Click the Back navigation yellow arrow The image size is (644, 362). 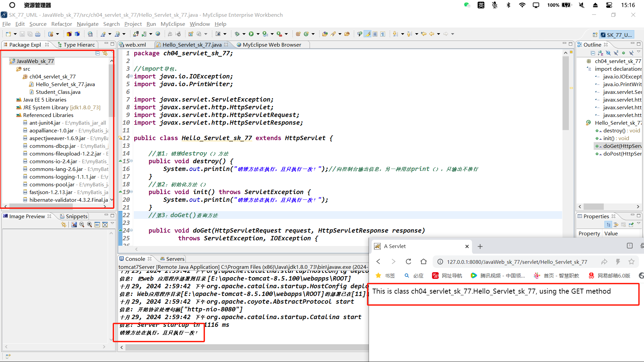point(432,34)
